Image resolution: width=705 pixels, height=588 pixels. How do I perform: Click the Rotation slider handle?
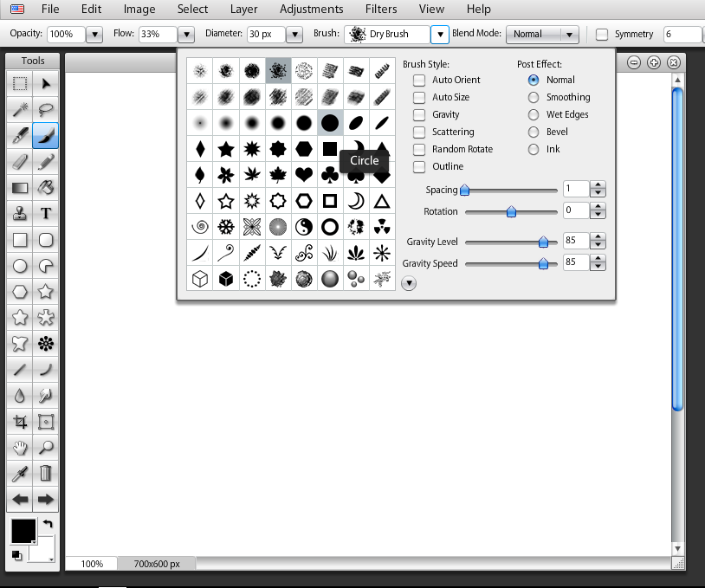tap(511, 212)
